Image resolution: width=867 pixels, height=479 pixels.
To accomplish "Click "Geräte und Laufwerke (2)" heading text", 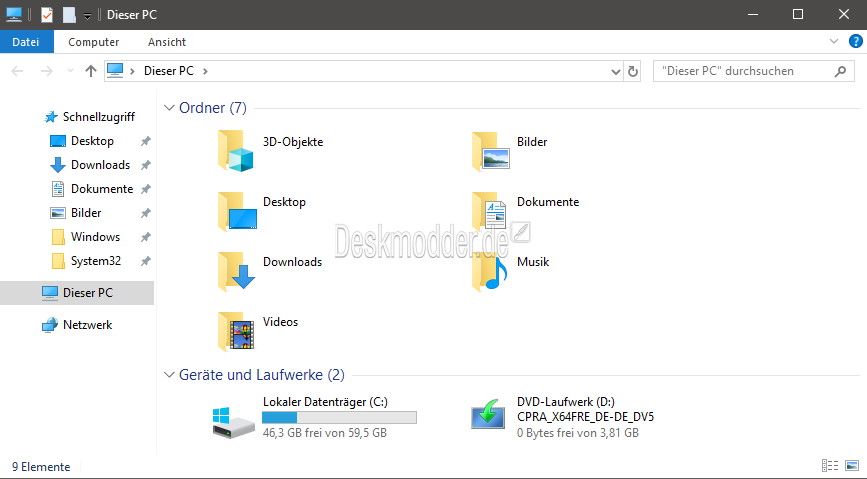I will coord(262,375).
